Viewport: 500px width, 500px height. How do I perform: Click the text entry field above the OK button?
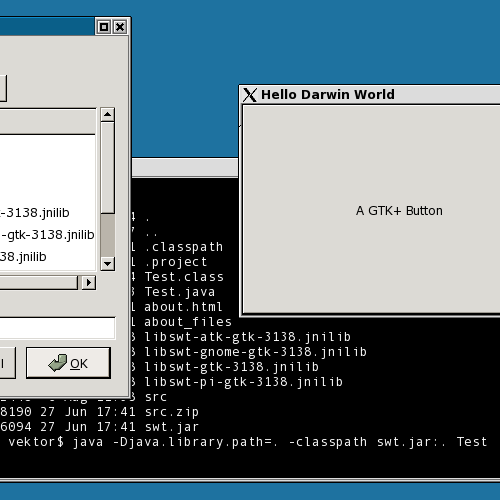coord(58,328)
